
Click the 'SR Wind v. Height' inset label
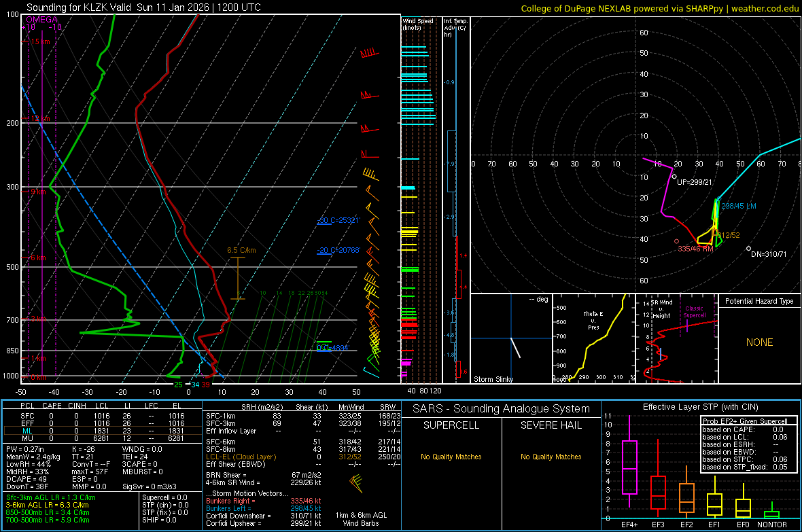663,309
